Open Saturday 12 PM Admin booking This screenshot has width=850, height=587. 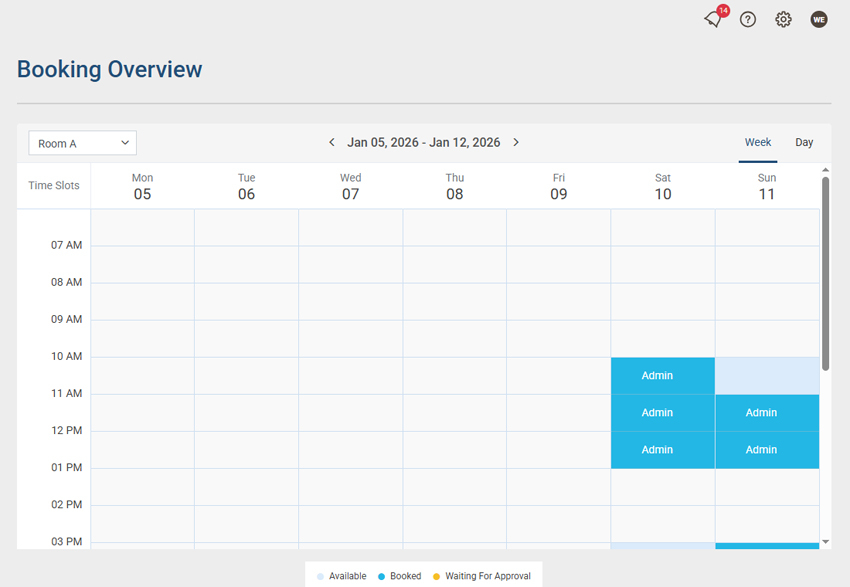662,450
